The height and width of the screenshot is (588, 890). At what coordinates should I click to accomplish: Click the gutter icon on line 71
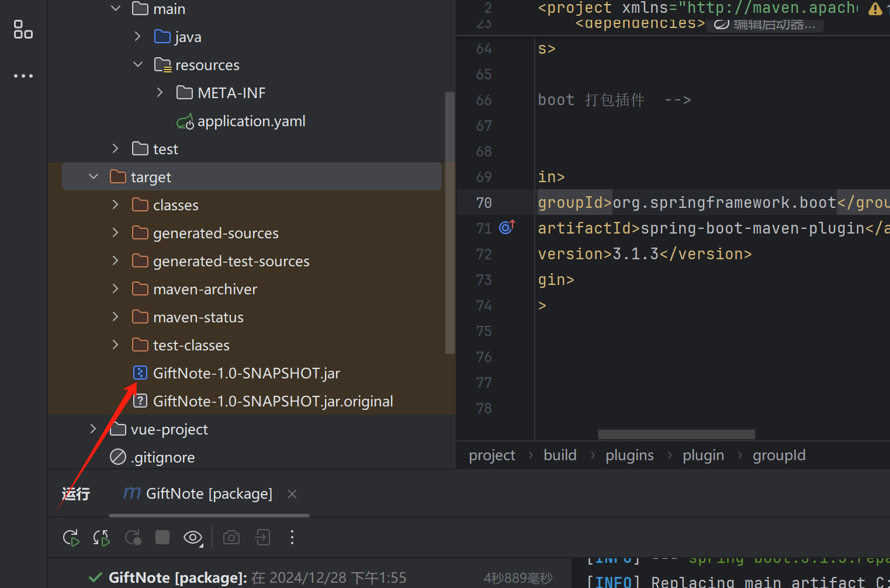507,227
